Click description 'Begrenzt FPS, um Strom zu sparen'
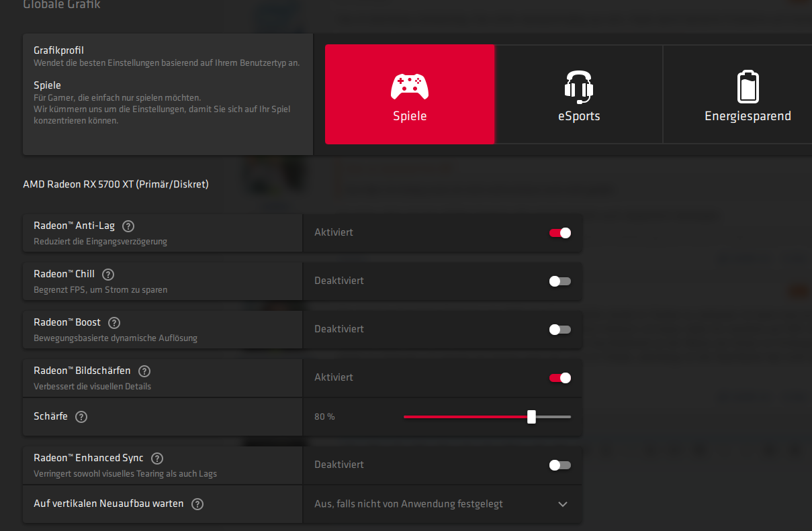This screenshot has width=812, height=531. [x=101, y=290]
